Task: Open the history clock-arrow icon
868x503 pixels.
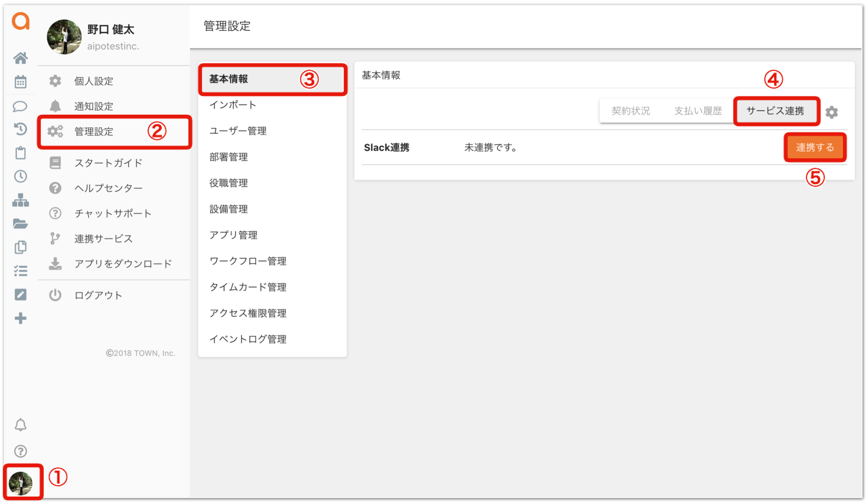Action: point(20,129)
